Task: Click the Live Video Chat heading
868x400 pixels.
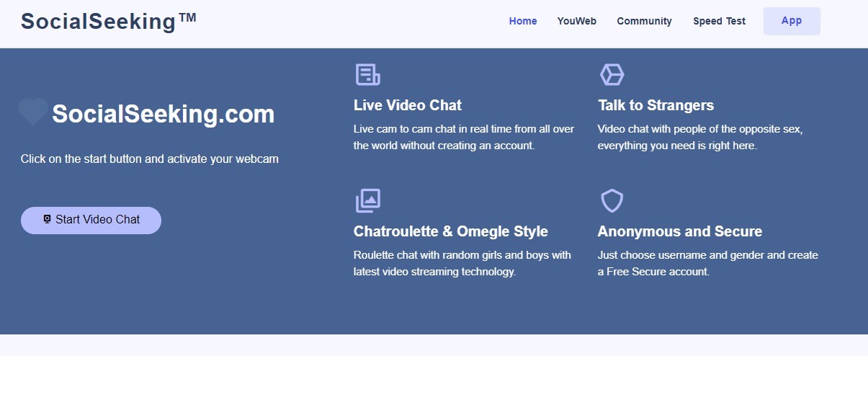Action: click(408, 105)
